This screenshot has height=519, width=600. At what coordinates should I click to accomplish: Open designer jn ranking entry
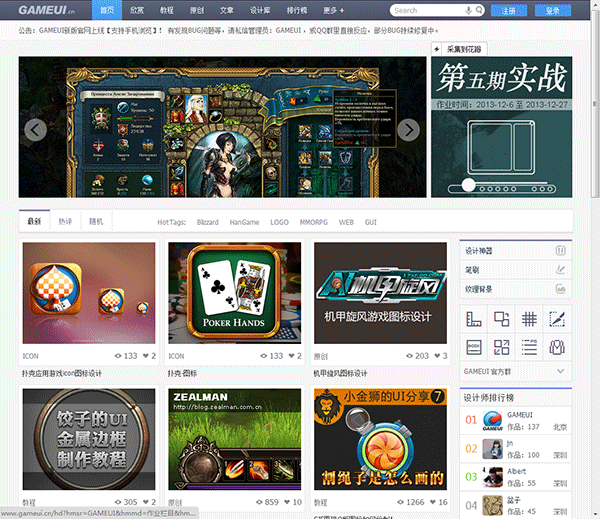515,449
